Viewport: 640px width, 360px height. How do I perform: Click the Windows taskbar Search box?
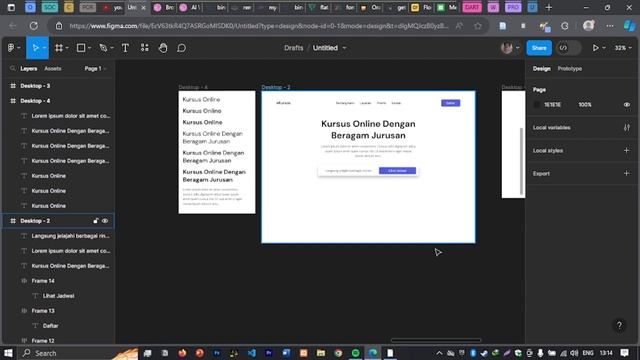tap(78, 353)
